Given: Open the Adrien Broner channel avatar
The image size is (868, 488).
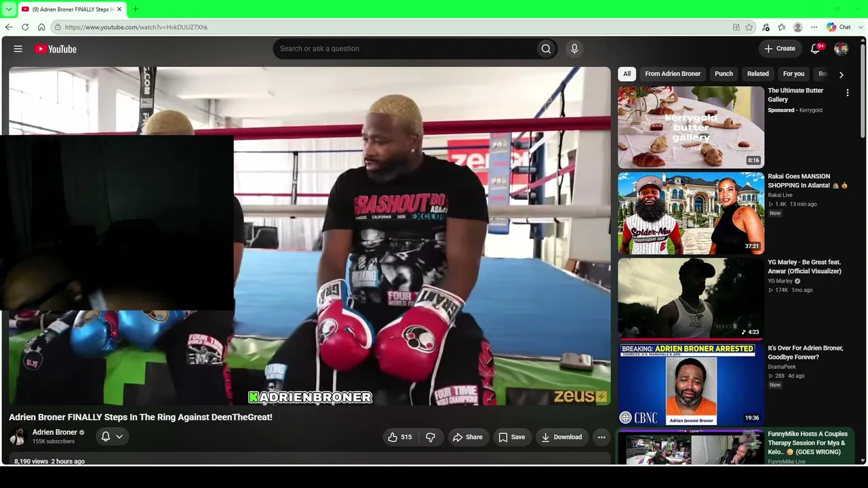Looking at the screenshot, I should (x=18, y=436).
